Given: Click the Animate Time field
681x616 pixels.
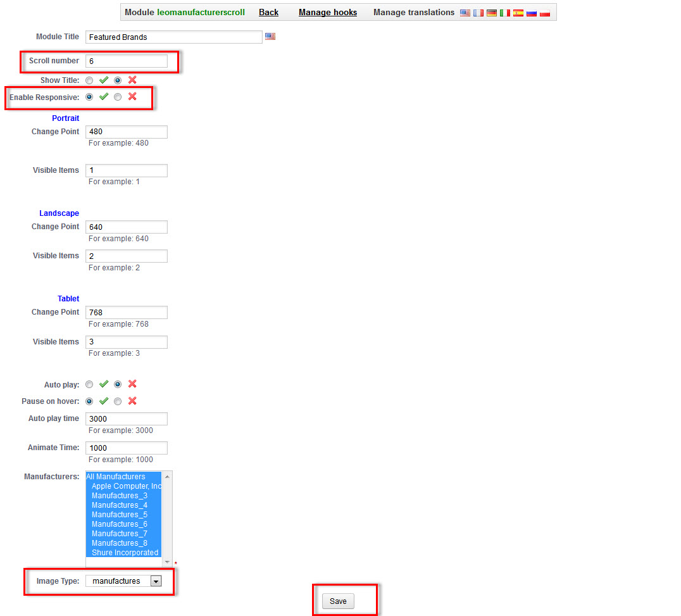Looking at the screenshot, I should pos(127,448).
